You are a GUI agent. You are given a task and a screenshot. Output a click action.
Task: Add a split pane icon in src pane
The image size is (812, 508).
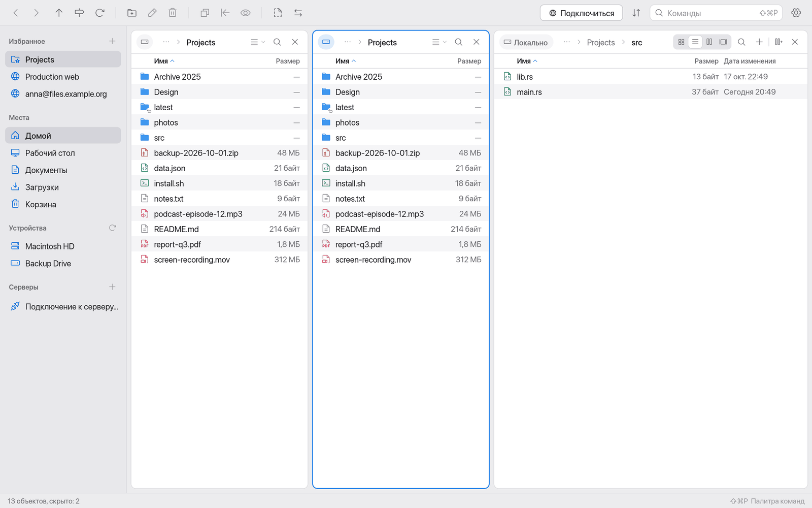(779, 42)
